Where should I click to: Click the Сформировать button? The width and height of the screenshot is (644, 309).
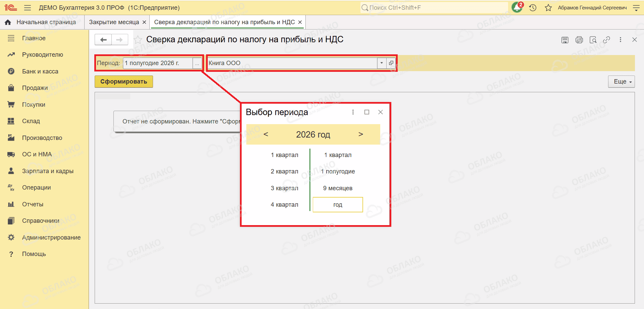point(123,82)
